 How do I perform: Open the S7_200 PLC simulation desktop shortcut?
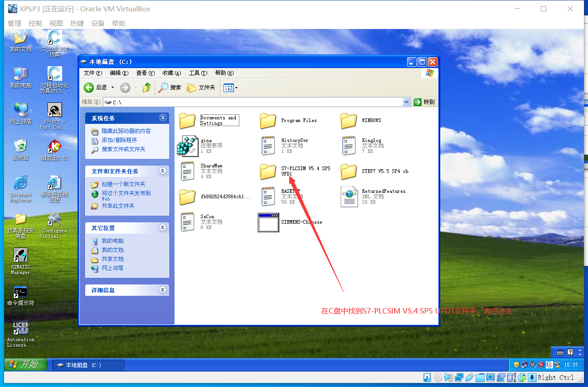point(54,44)
